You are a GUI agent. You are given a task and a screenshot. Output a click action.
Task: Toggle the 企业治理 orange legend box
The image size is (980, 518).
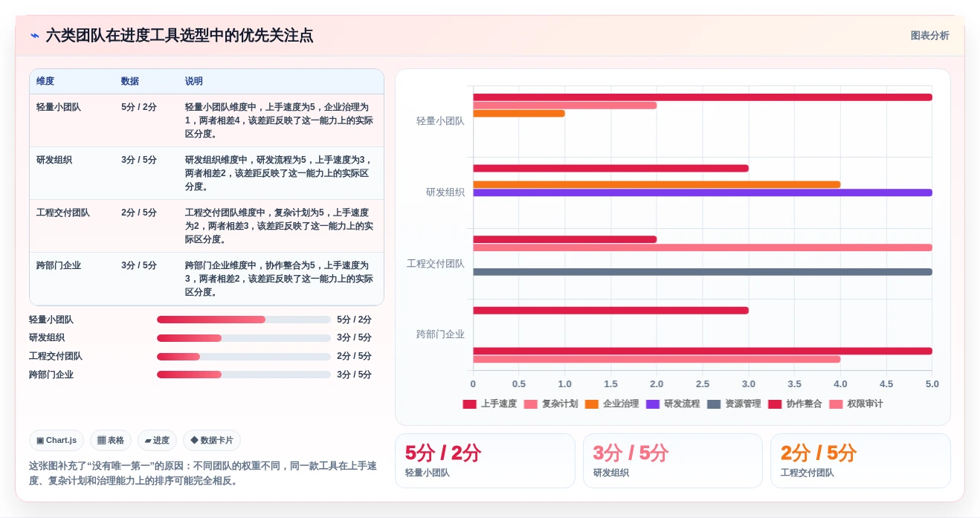click(x=591, y=404)
